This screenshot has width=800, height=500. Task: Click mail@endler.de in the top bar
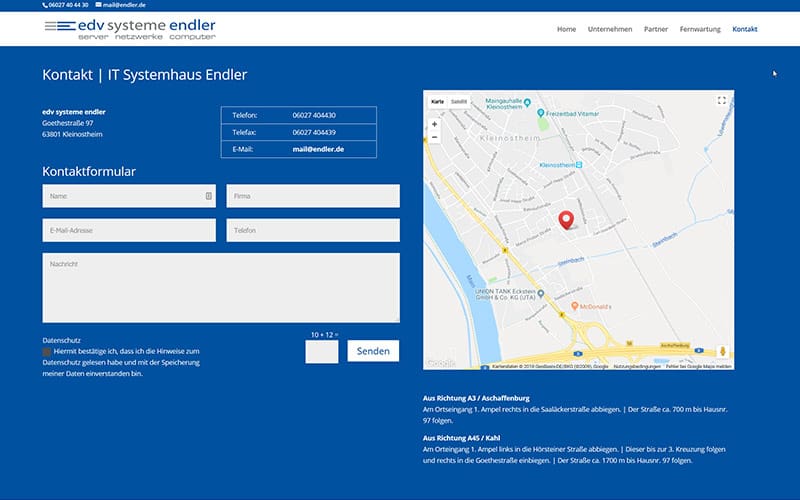(x=124, y=5)
